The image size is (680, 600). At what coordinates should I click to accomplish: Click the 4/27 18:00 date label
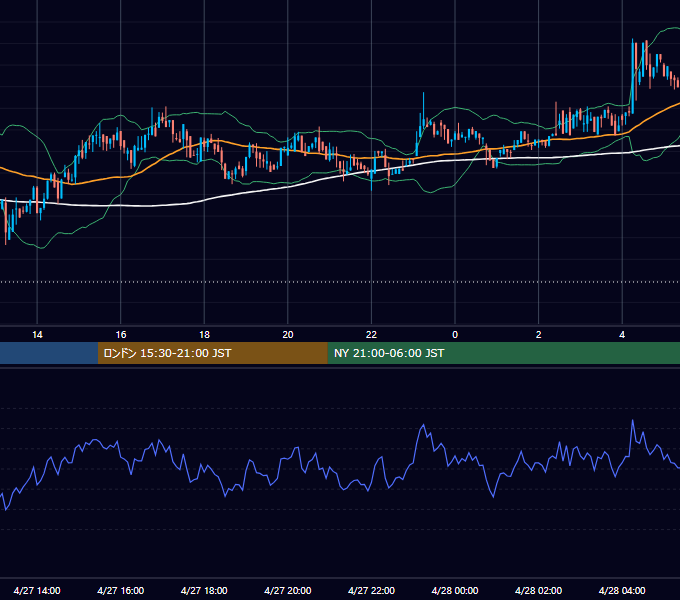(x=204, y=590)
